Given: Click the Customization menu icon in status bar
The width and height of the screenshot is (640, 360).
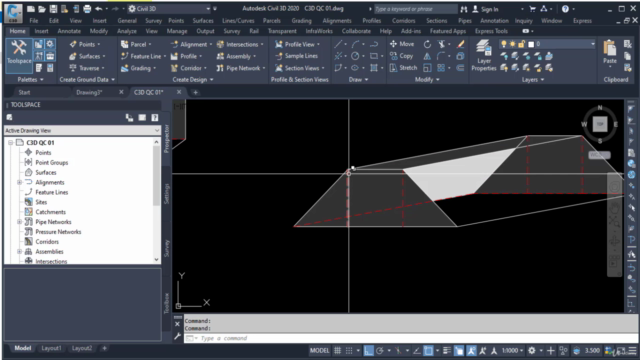Looking at the screenshot, I should point(632,351).
